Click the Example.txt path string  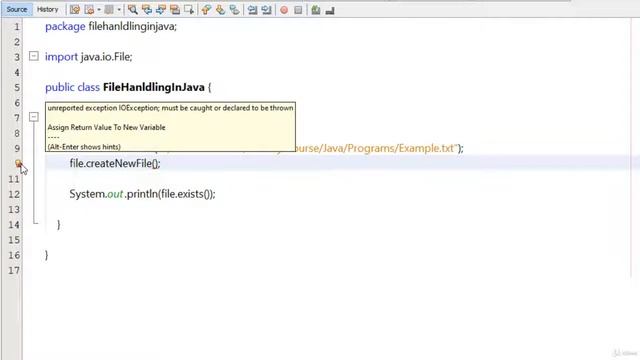point(375,148)
